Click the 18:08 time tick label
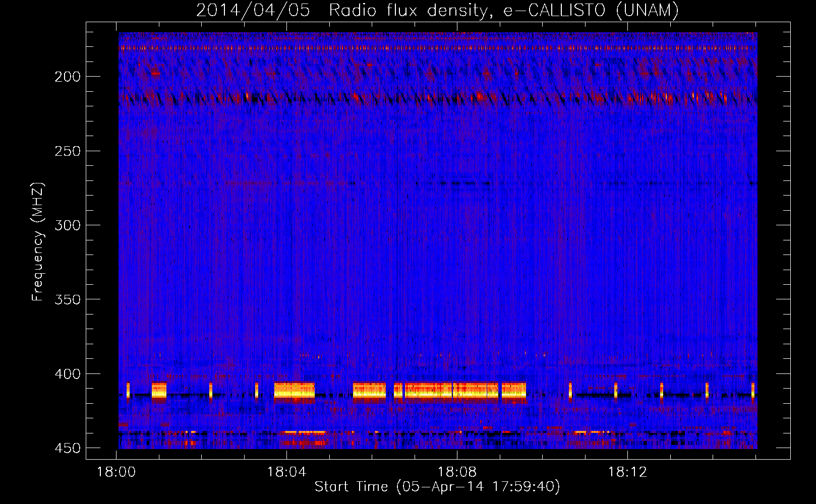Viewport: 816px width, 504px height. pos(457,472)
